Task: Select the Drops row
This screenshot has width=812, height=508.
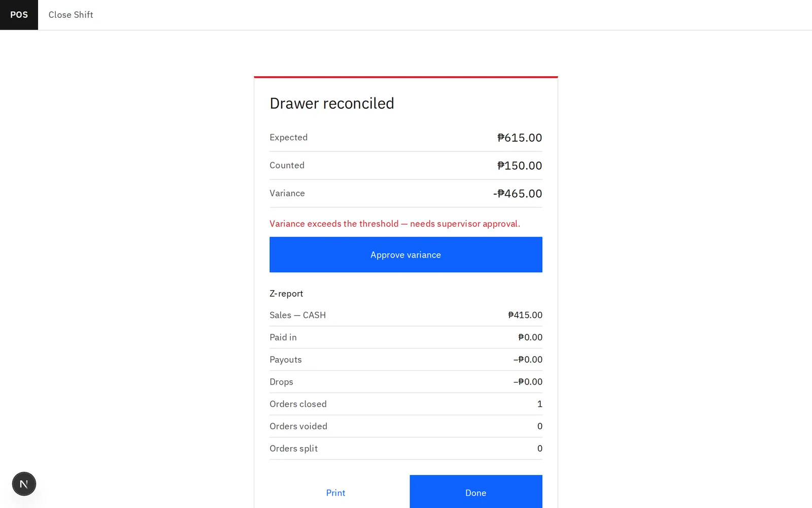Action: [x=405, y=382]
